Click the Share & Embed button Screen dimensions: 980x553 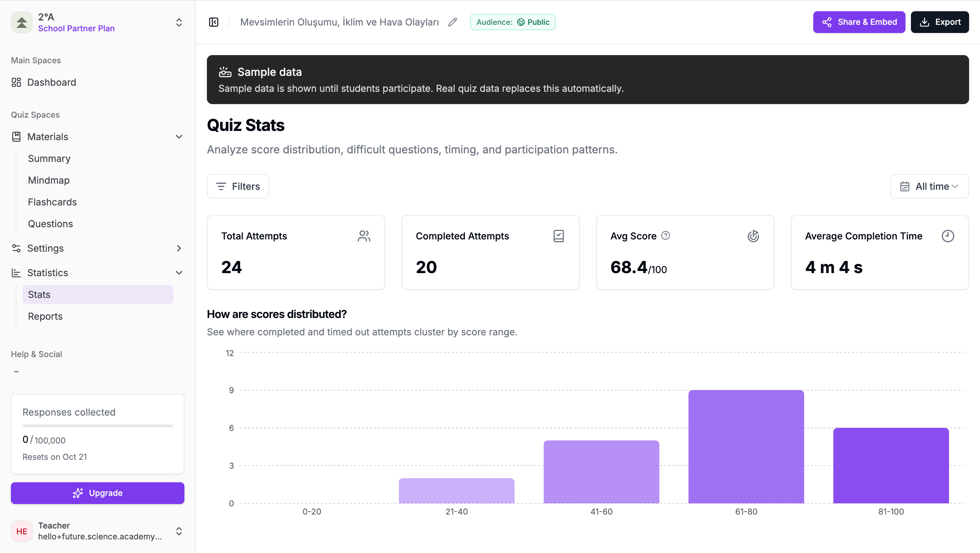[x=859, y=22]
